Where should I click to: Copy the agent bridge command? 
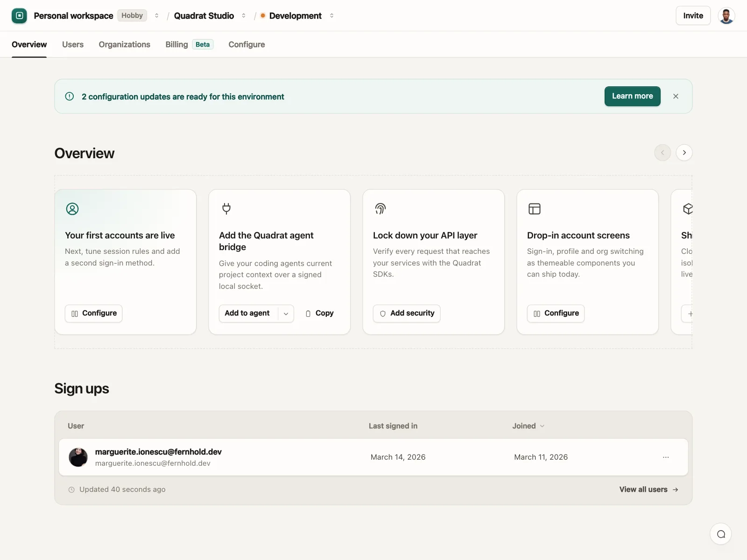click(320, 314)
